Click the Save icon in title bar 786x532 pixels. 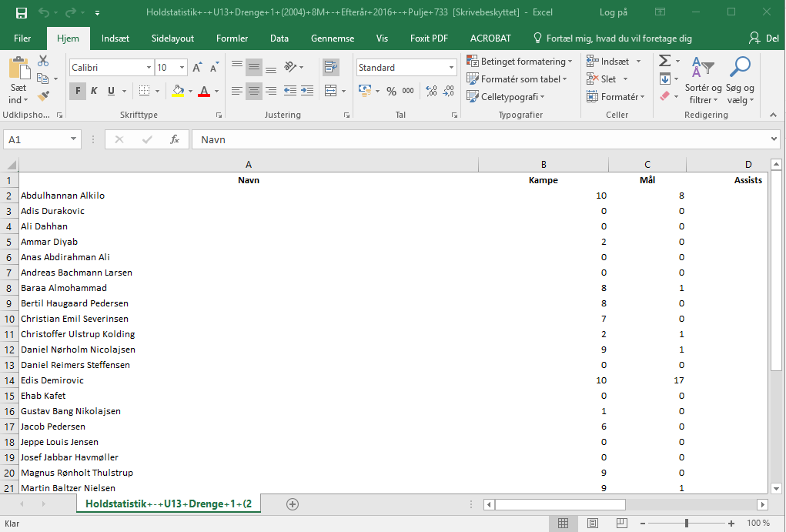pyautogui.click(x=21, y=13)
